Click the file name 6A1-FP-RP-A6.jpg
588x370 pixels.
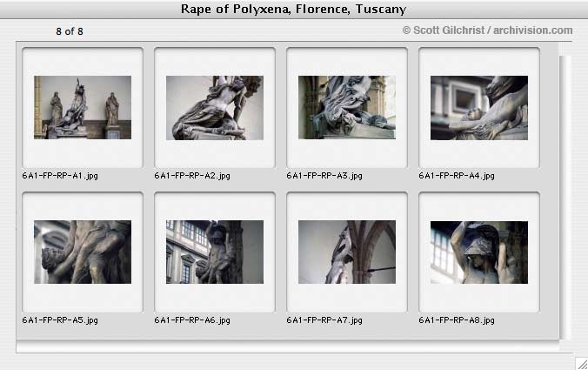(192, 320)
